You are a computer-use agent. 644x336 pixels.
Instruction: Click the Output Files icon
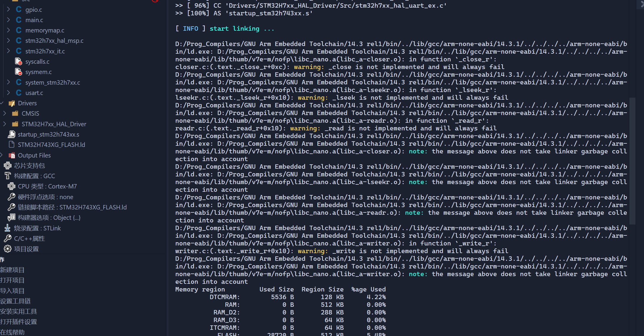point(12,155)
